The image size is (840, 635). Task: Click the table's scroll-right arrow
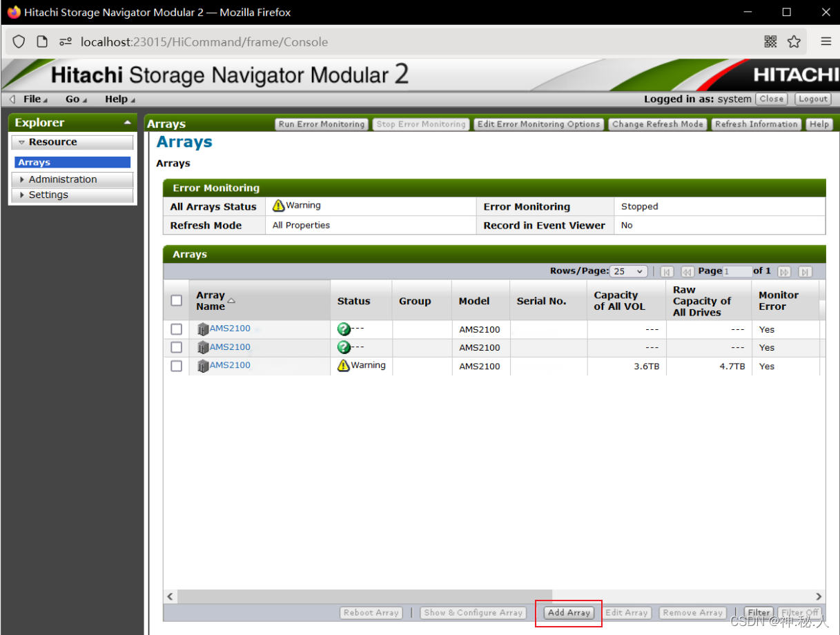tap(819, 596)
